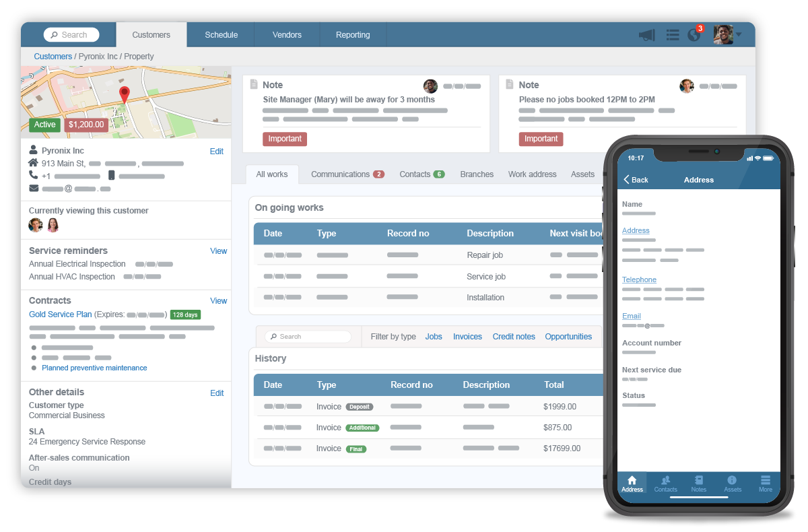The image size is (808, 532).
Task: Open the Vendors tab
Action: click(x=287, y=35)
